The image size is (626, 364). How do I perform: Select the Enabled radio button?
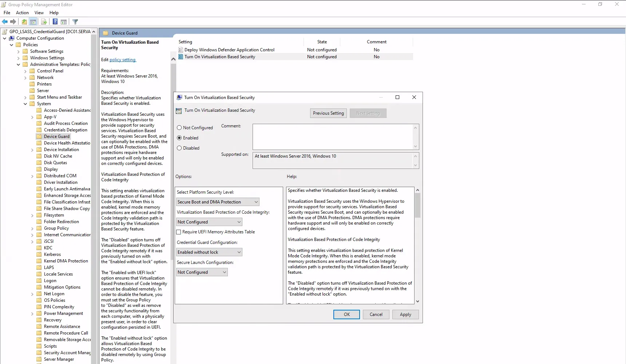pos(179,138)
